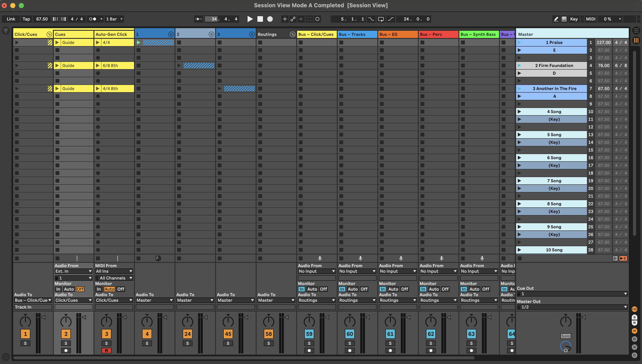Launch the Guide clip in the Cues track

tap(57, 42)
